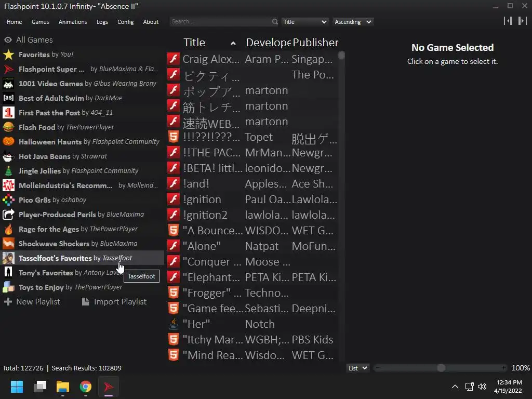Toggle the left sidebar panel icon
The image size is (532, 399).
click(x=508, y=21)
